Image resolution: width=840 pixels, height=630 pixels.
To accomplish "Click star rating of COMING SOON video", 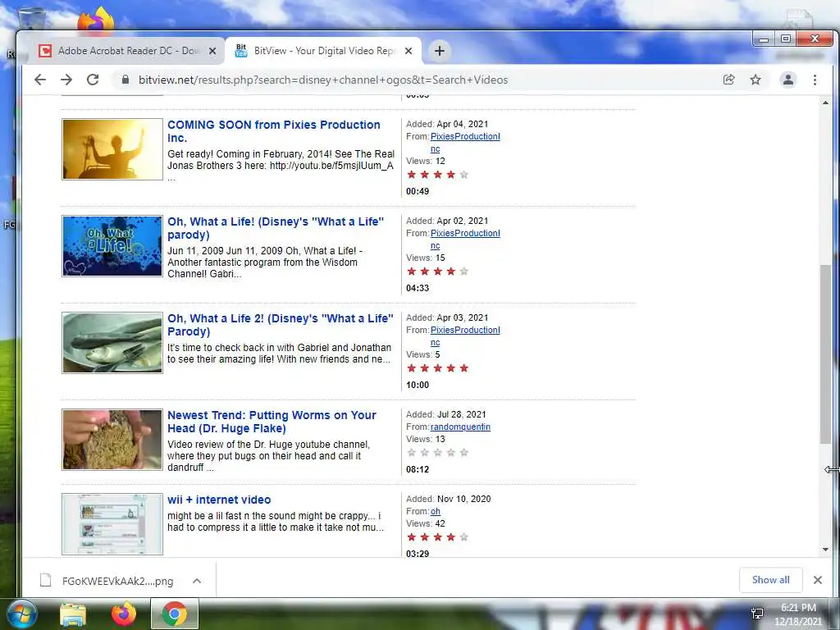I will point(438,175).
